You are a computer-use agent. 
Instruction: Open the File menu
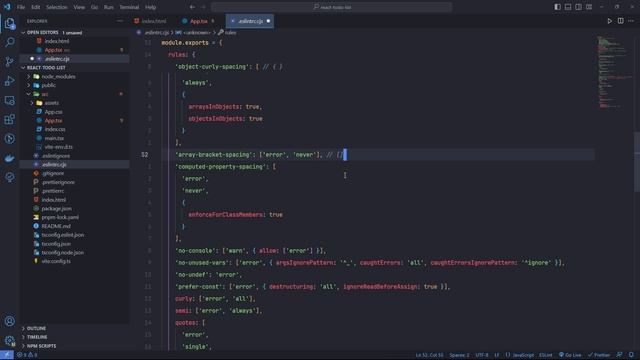coord(21,7)
